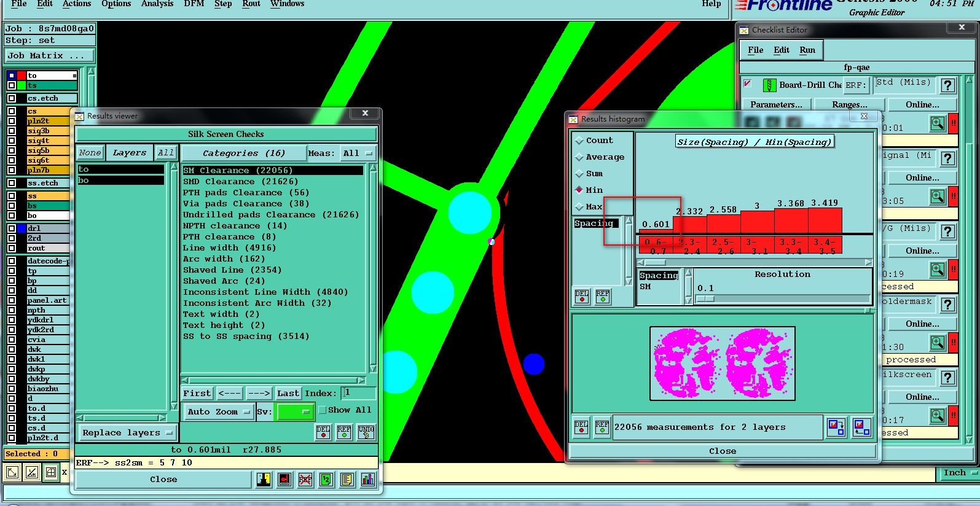
Task: Click the black-yellow face icon beside Close
Action: (x=264, y=480)
